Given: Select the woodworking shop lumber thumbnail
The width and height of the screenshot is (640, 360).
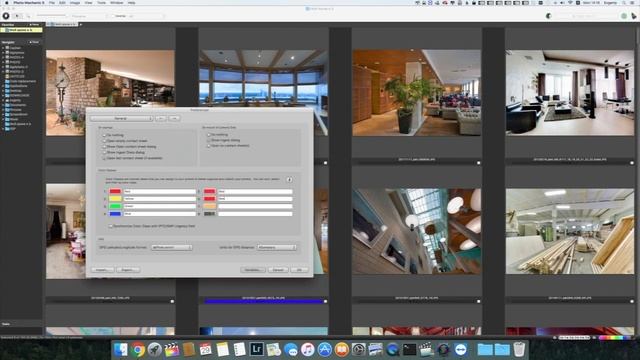Looking at the screenshot, I should click(x=570, y=231).
